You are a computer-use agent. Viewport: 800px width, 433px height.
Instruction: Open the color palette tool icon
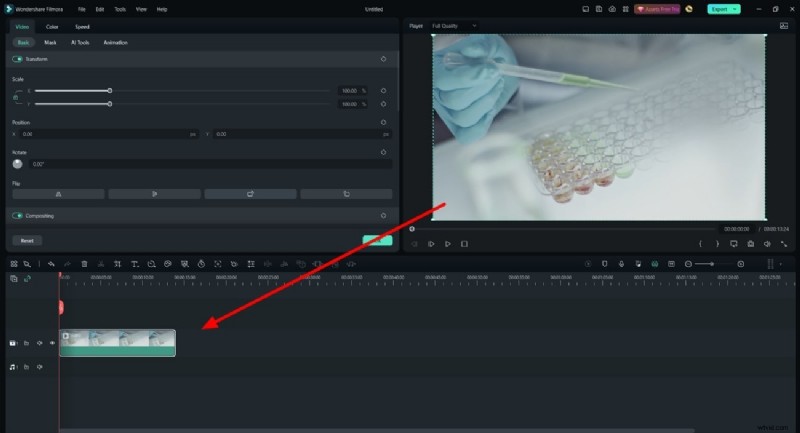click(x=168, y=264)
